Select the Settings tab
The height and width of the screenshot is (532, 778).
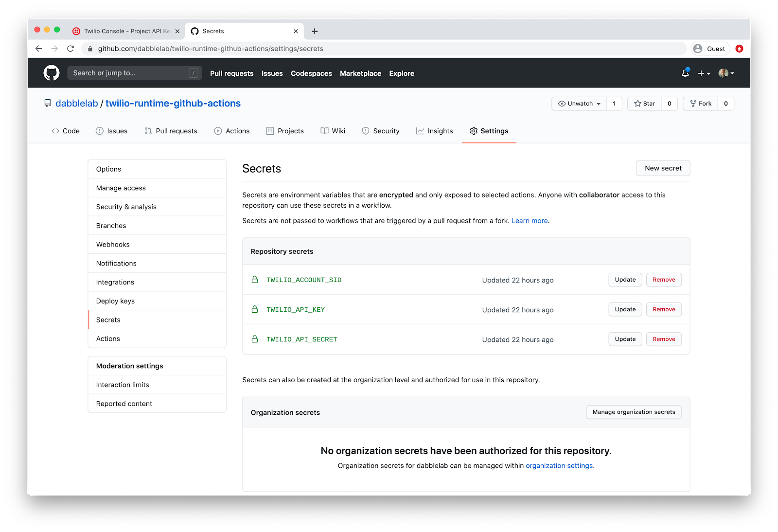click(x=489, y=131)
